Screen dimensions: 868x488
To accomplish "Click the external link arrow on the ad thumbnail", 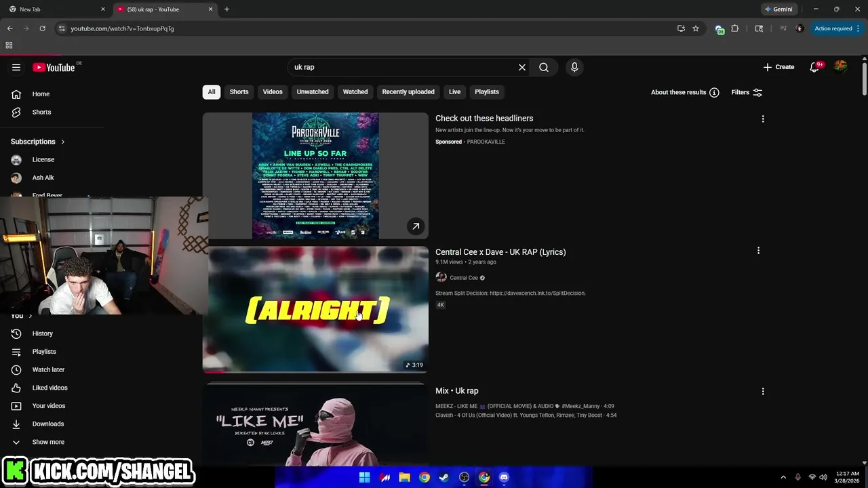I will click(x=416, y=226).
